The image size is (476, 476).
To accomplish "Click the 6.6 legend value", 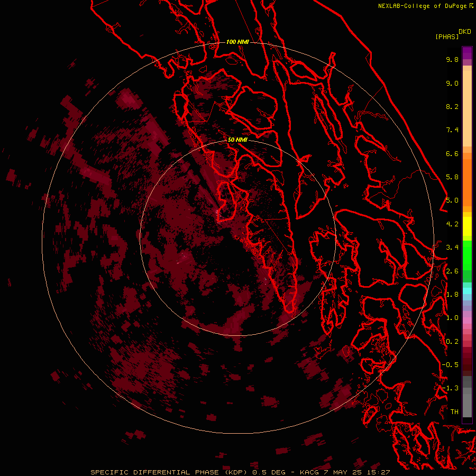I will (x=452, y=153).
